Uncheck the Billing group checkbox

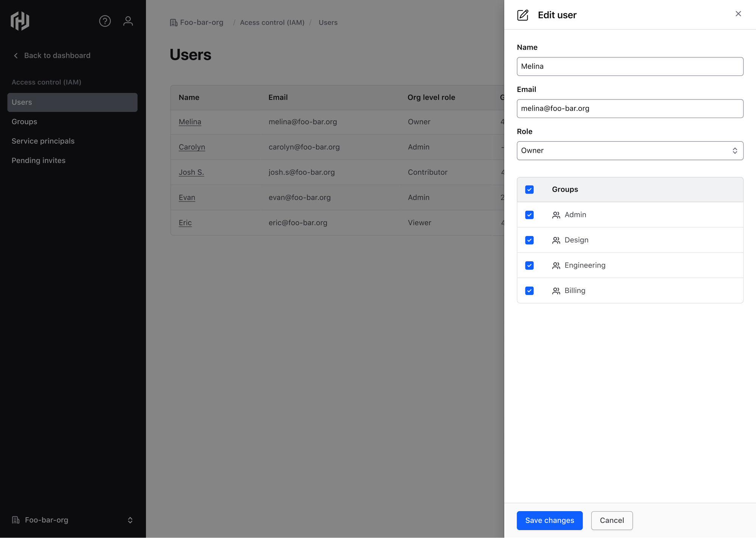[529, 291]
